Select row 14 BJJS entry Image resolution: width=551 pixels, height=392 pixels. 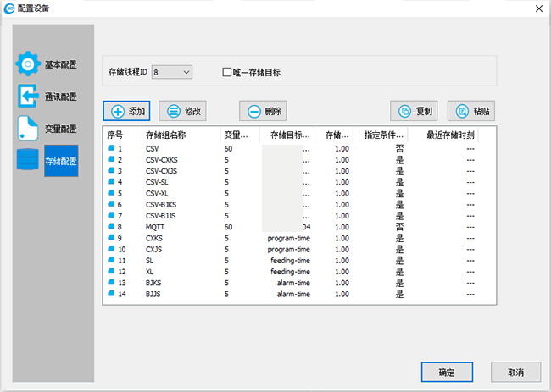[153, 294]
